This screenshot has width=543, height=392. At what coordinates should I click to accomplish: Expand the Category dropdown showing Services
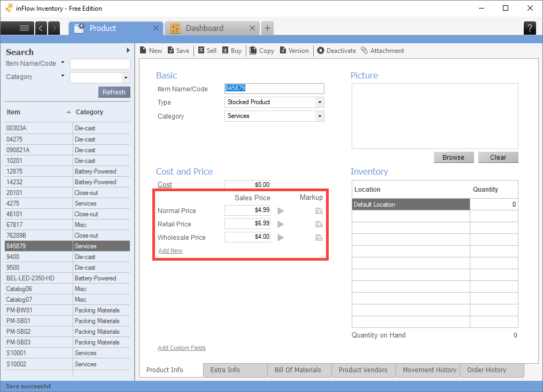point(320,116)
